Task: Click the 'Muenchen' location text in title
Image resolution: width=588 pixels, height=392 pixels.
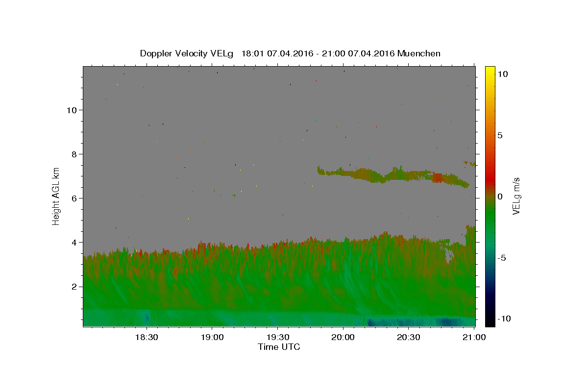Action: (419, 53)
